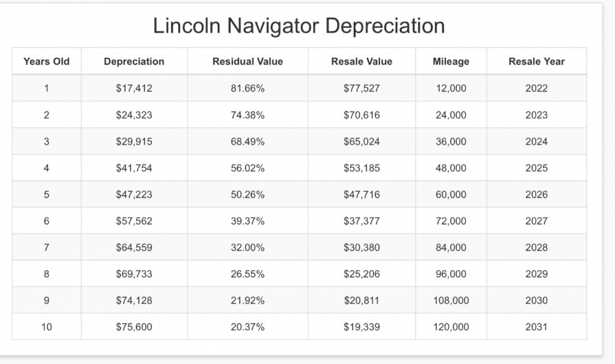Click the years old cell showing 10
The width and height of the screenshot is (615, 364).
(x=47, y=327)
